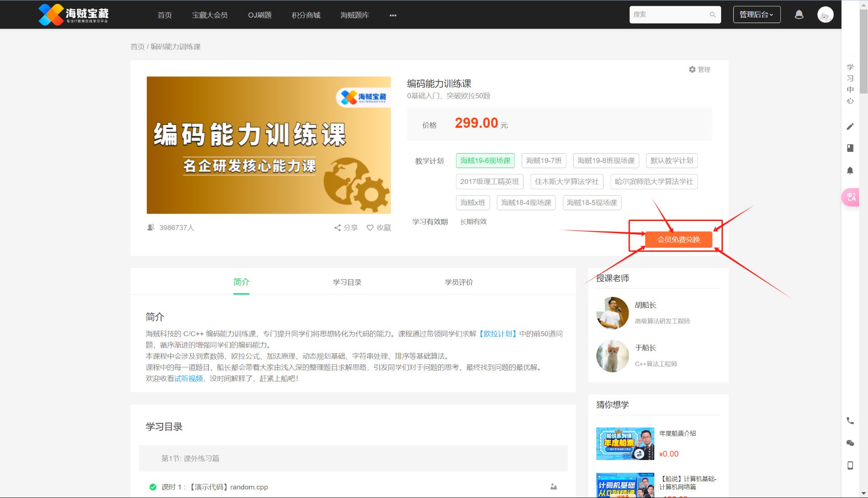Open 宝藏大会员 nav item
The width and height of the screenshot is (868, 498).
tap(210, 15)
